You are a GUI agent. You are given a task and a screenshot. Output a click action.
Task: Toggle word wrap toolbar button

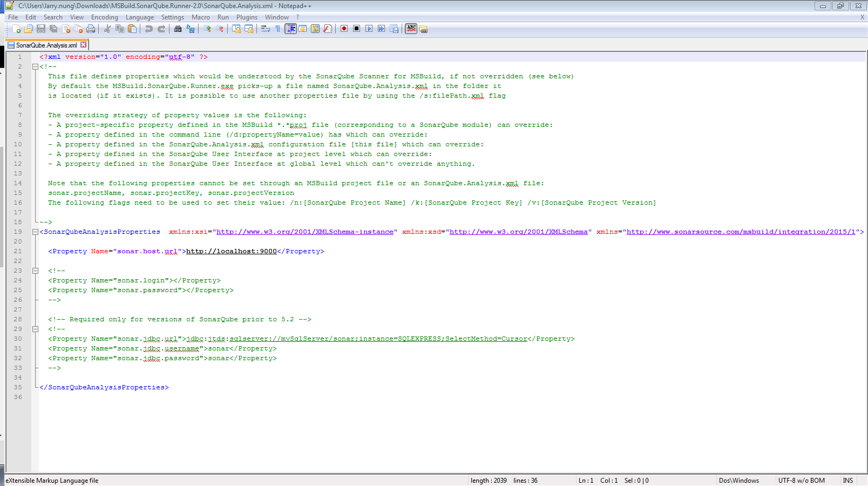(x=266, y=29)
